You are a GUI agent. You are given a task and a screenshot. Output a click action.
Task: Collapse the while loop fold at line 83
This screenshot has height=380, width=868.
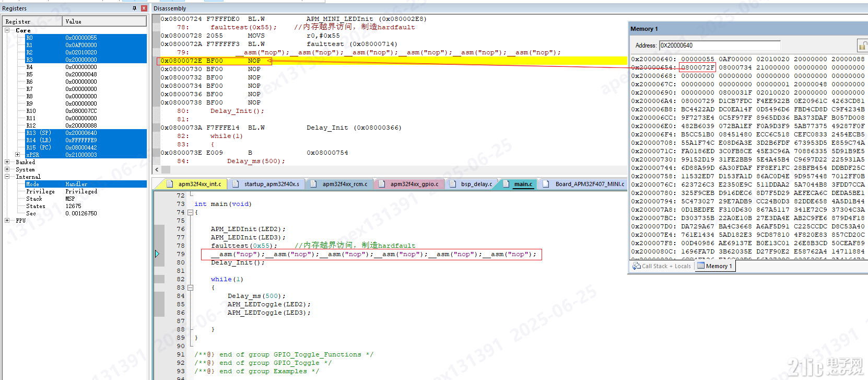191,287
